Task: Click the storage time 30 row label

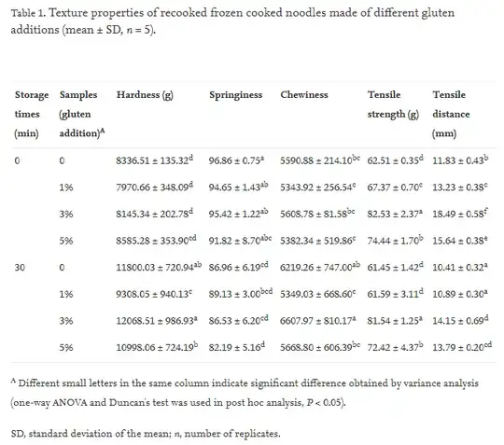Action: pyautogui.click(x=20, y=267)
